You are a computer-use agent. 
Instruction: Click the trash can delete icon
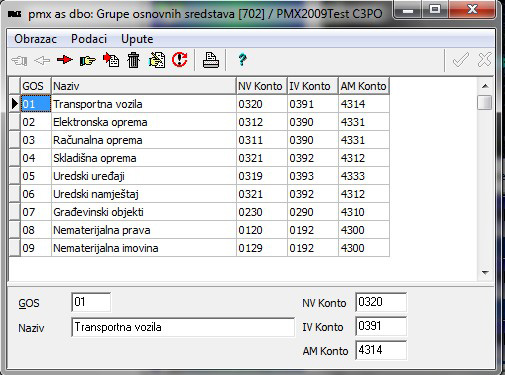click(133, 60)
